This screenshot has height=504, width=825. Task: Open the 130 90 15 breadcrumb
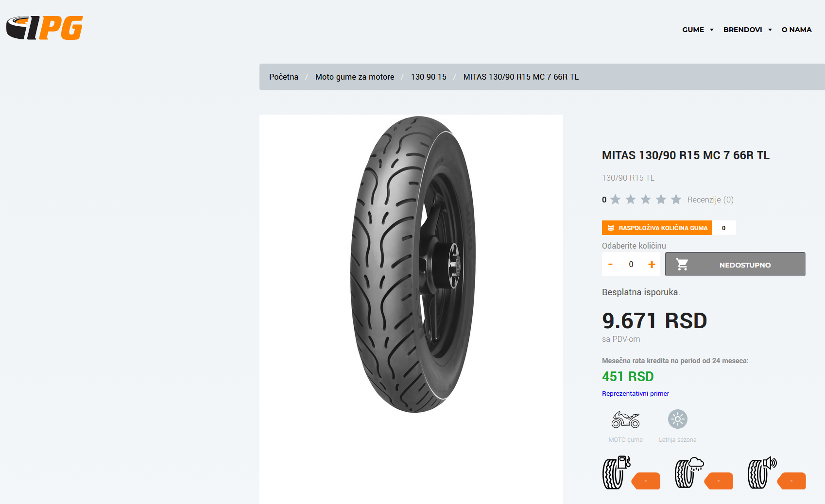[429, 77]
